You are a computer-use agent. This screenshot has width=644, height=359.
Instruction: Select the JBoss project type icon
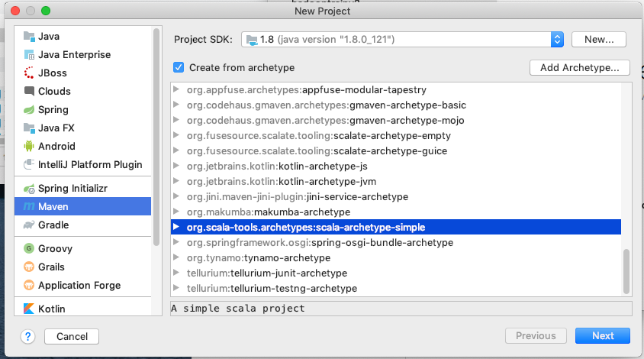click(29, 73)
